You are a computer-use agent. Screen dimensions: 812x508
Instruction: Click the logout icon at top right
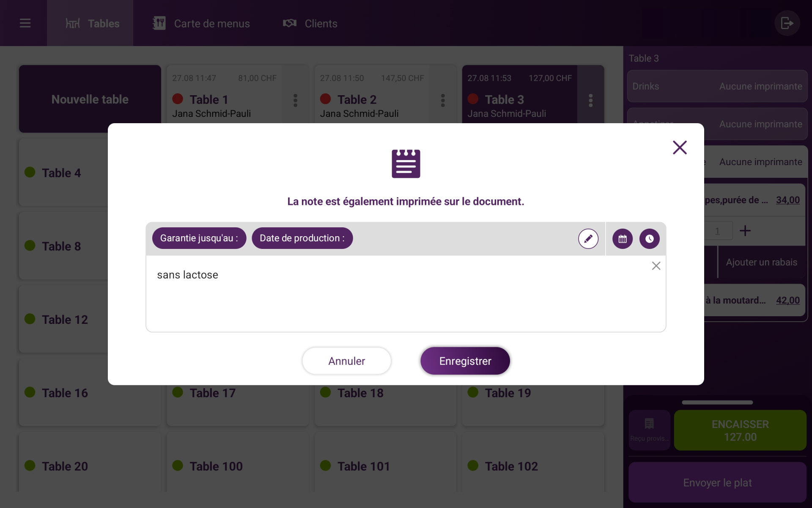pyautogui.click(x=787, y=23)
